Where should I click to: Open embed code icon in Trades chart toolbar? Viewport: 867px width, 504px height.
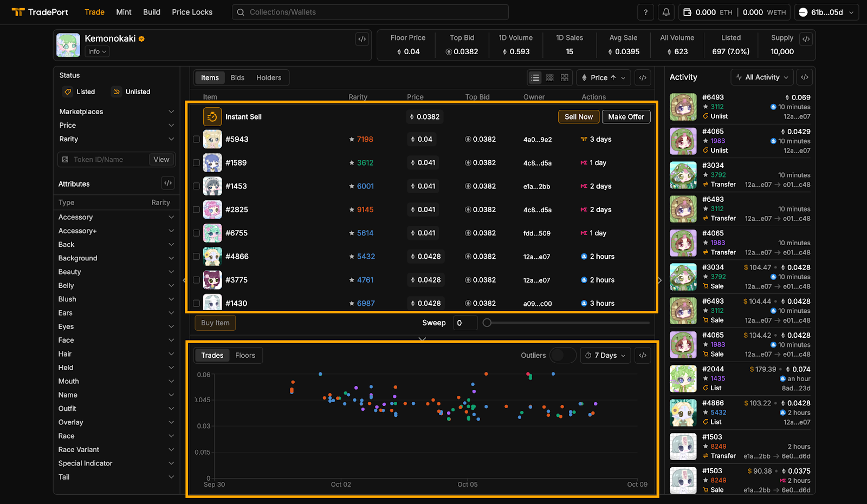(643, 355)
